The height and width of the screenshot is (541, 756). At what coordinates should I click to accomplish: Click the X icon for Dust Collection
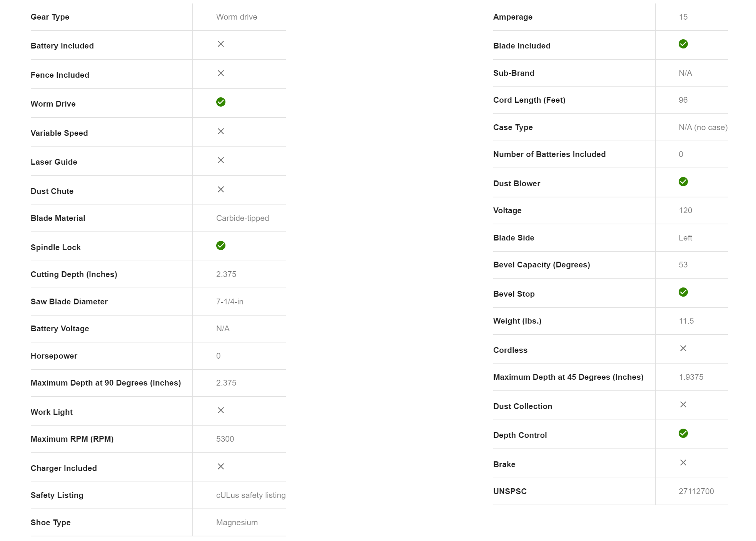(683, 404)
